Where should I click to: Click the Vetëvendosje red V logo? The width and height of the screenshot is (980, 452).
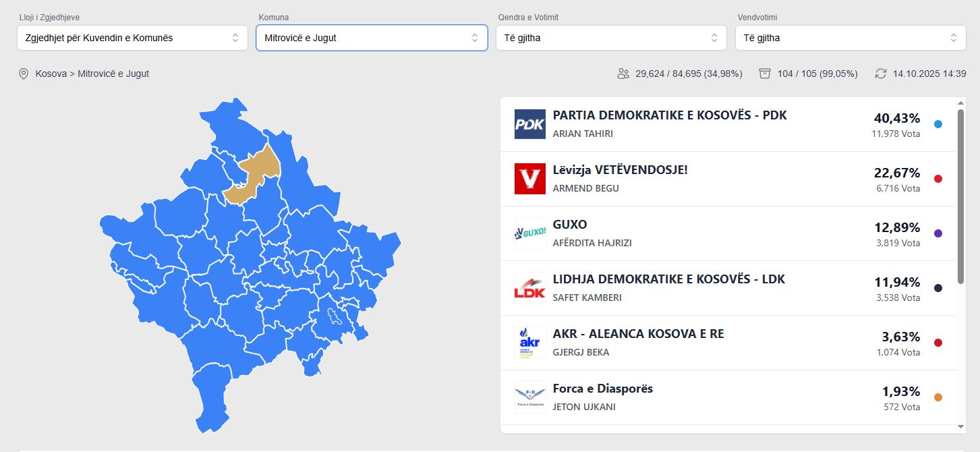tap(529, 179)
